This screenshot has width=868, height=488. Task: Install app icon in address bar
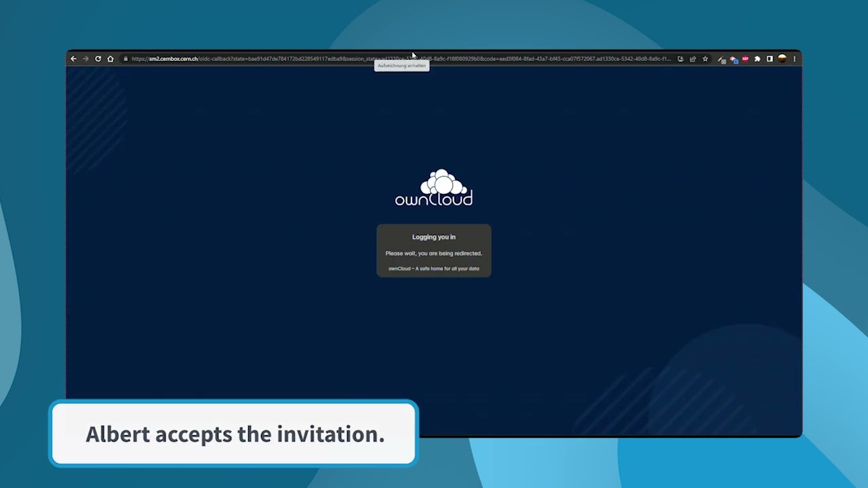pos(680,59)
